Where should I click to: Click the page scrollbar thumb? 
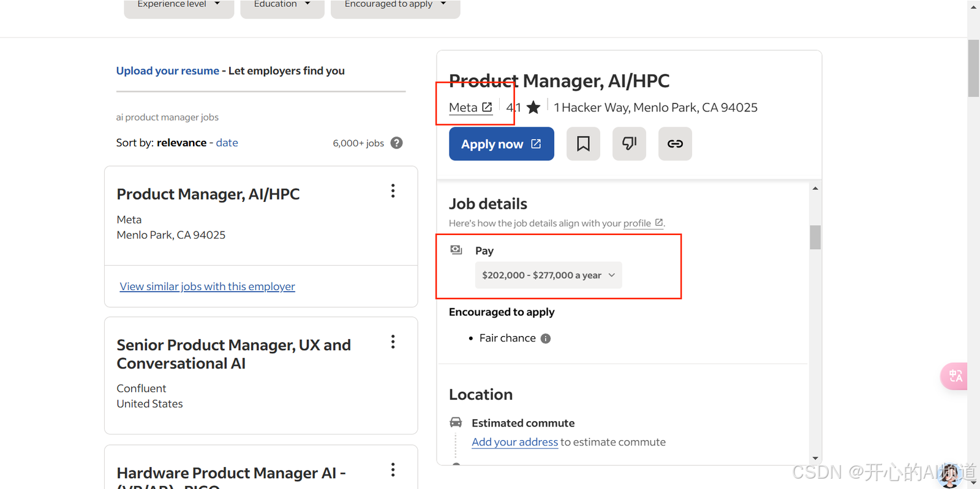pos(973,68)
